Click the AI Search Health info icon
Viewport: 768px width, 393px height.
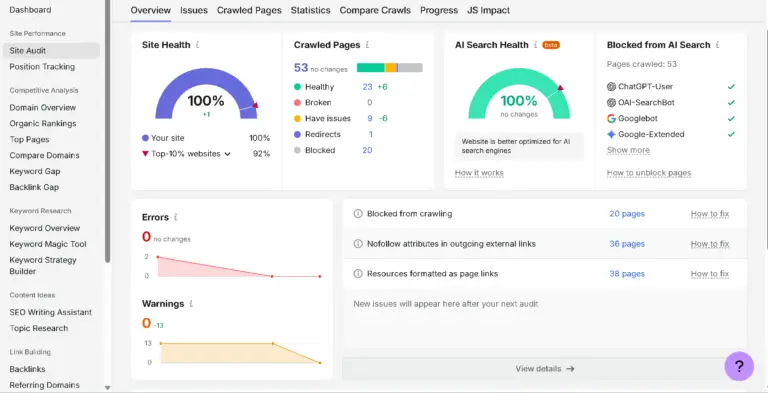coord(536,45)
